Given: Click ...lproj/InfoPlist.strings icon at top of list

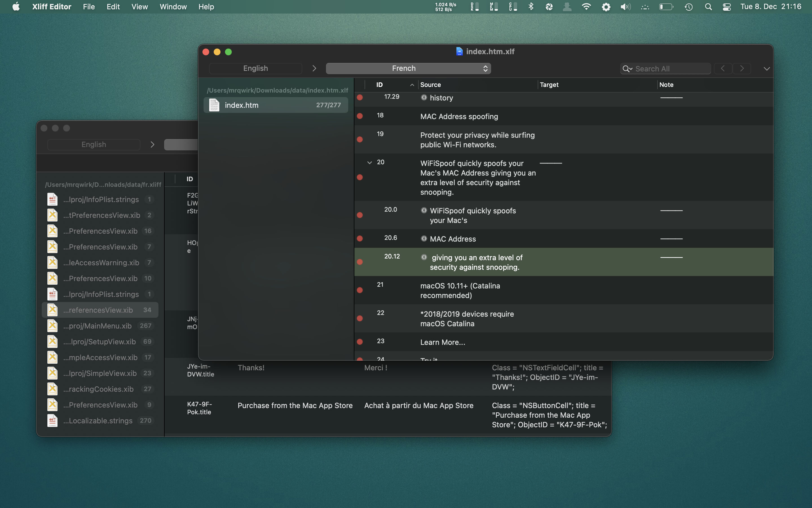Looking at the screenshot, I should (52, 199).
